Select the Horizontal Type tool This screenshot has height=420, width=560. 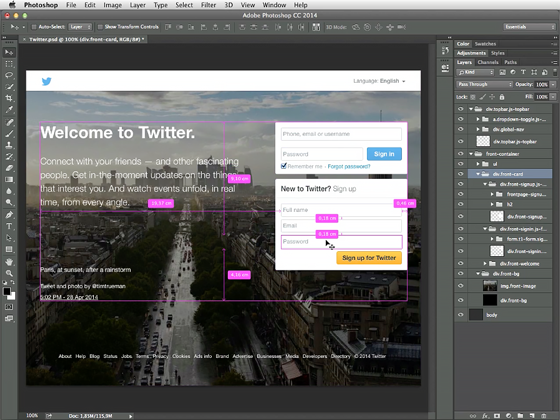[x=9, y=226]
